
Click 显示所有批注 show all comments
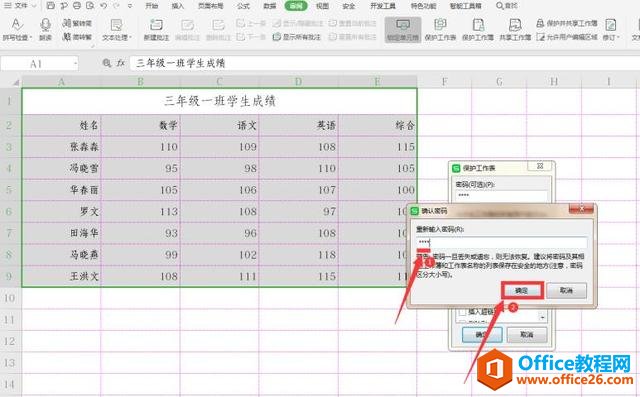pyautogui.click(x=297, y=37)
